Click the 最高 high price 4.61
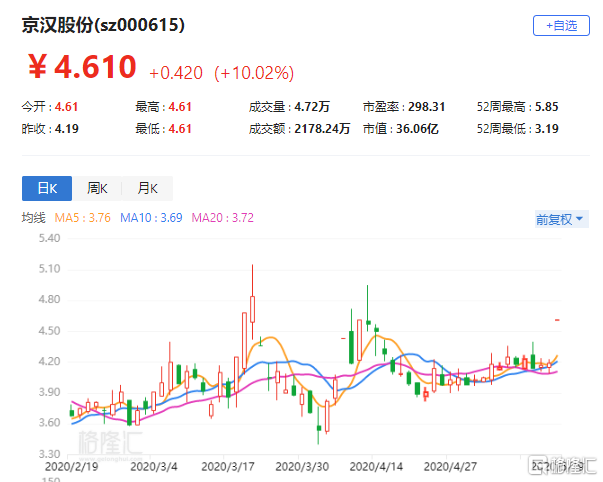The height and width of the screenshot is (482, 603). (x=180, y=107)
